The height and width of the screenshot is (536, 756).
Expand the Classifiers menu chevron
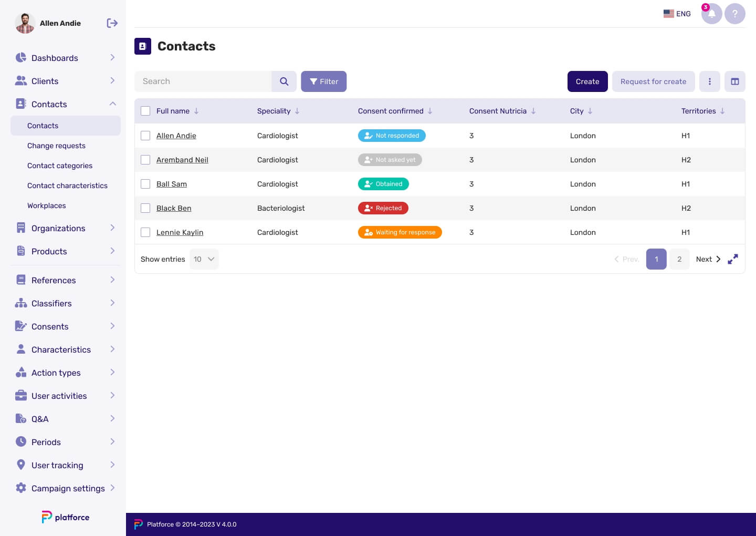pos(112,303)
